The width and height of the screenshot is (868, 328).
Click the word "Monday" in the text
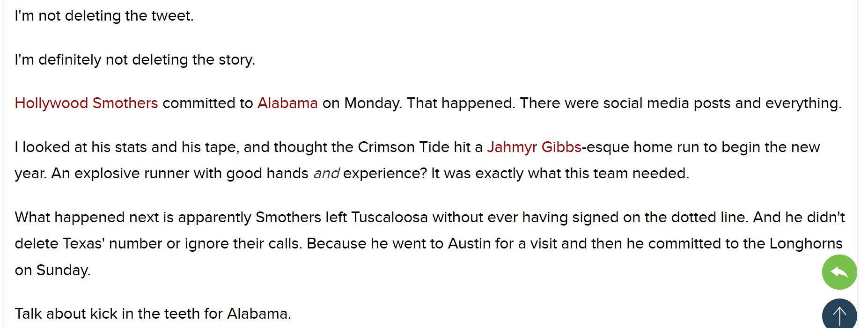click(x=373, y=103)
